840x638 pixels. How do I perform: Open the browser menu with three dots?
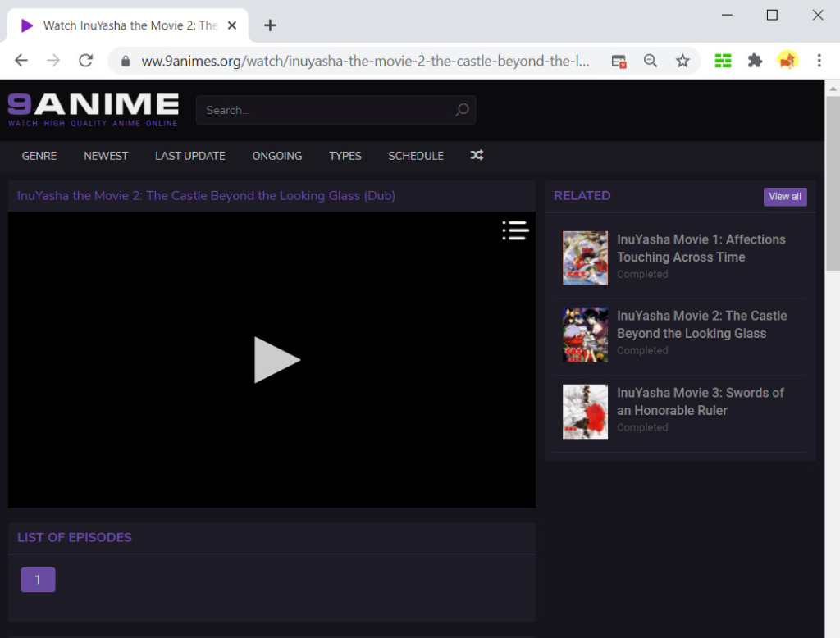click(818, 60)
